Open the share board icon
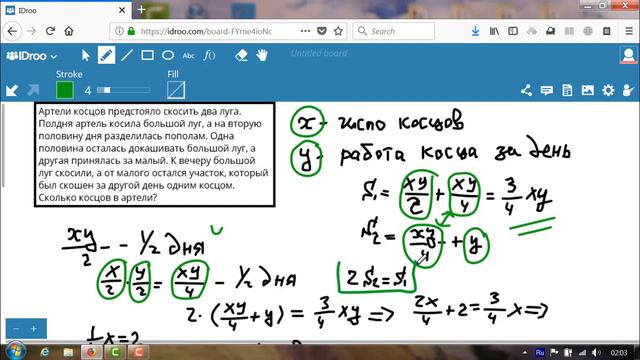The height and width of the screenshot is (360, 640). tap(526, 90)
